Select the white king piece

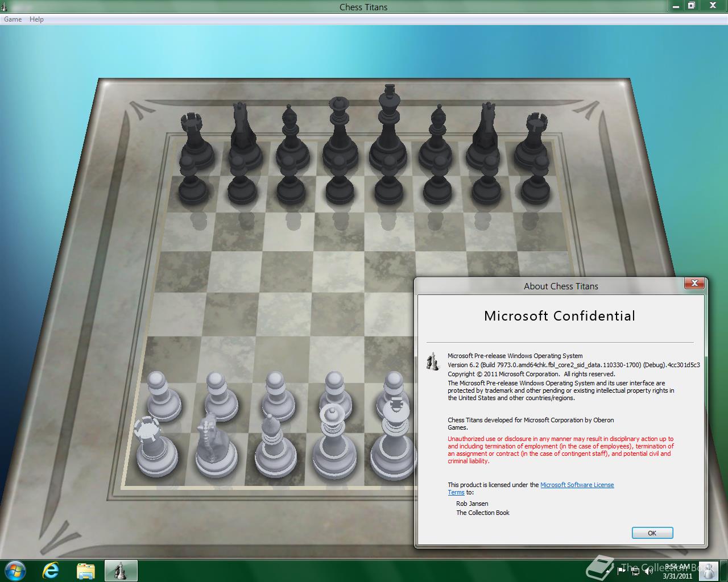click(x=394, y=440)
